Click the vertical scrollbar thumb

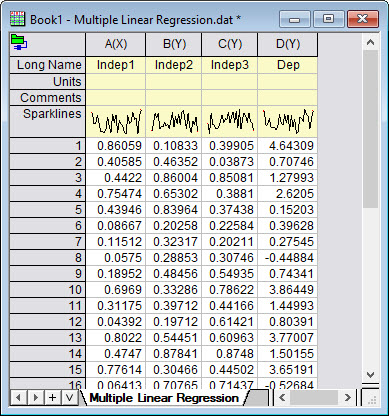point(370,129)
